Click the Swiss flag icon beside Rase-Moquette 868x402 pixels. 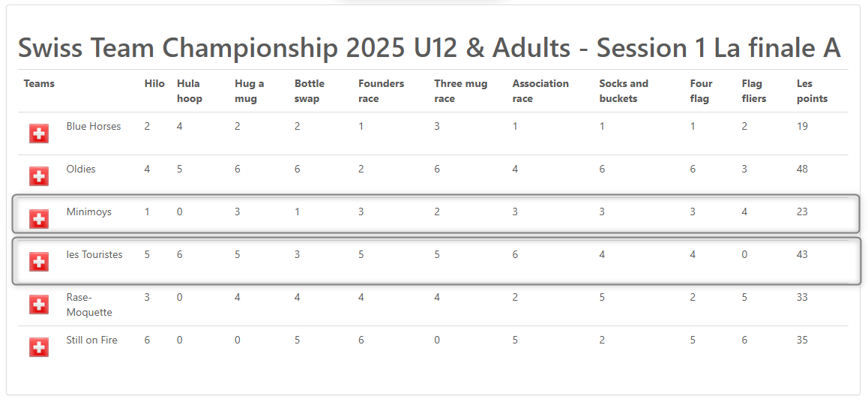pos(39,304)
